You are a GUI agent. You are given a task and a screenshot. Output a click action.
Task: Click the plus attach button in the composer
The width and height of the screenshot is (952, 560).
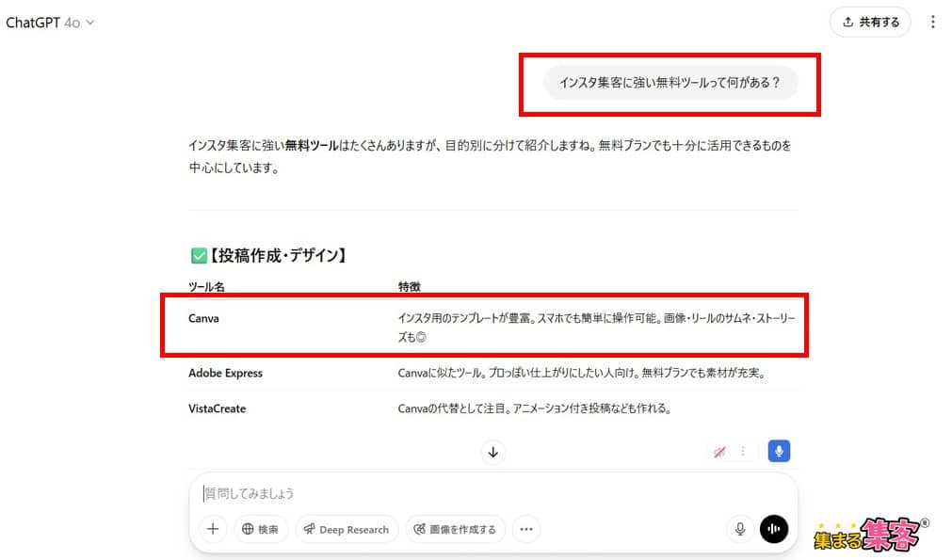[x=213, y=529]
